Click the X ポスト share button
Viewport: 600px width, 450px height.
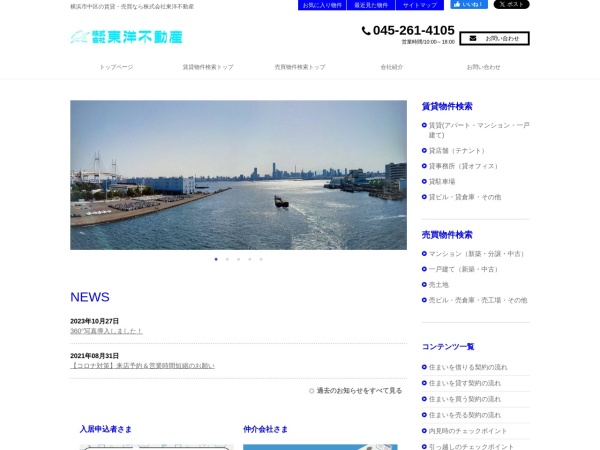512,4
